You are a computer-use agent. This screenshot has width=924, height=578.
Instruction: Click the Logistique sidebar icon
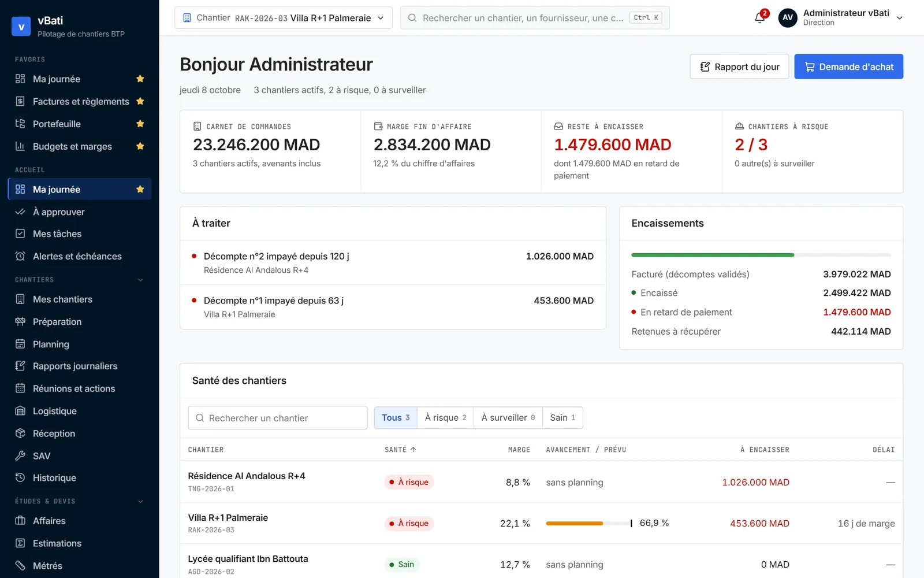(20, 411)
